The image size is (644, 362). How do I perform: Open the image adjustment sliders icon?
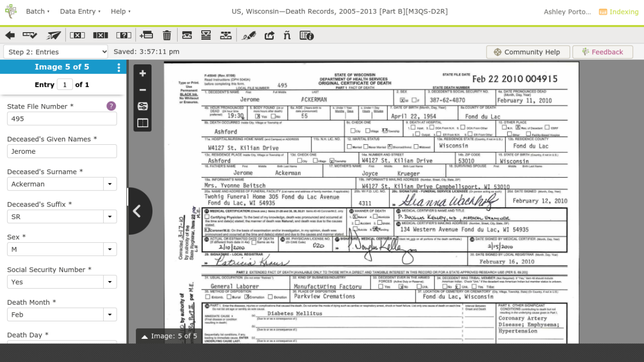pyautogui.click(x=142, y=107)
